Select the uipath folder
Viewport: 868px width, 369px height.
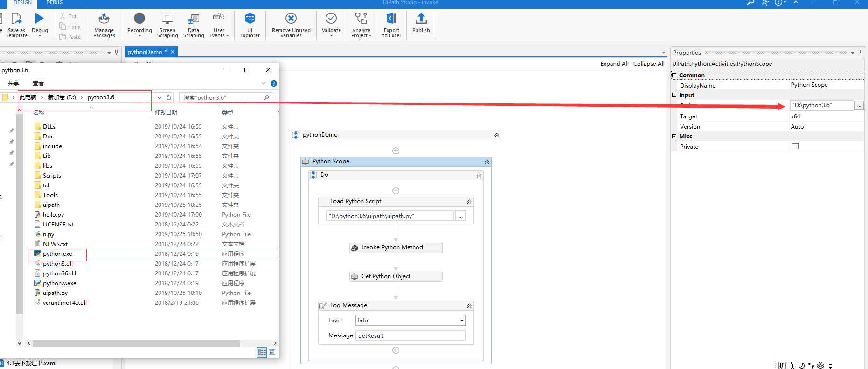point(51,205)
